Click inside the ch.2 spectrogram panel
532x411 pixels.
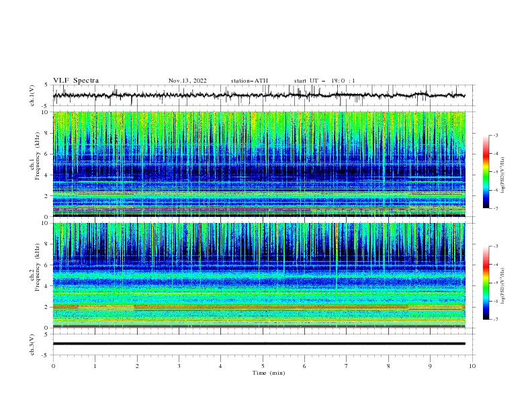[x=259, y=275]
